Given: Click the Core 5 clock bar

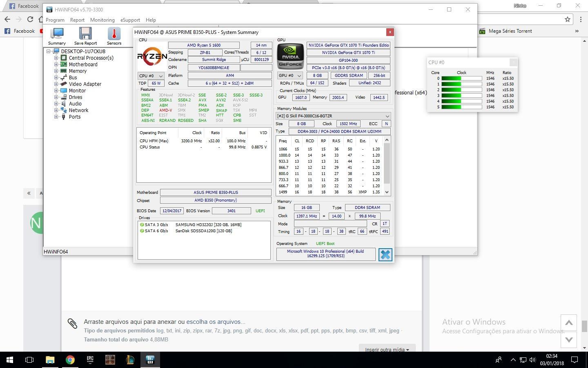Looking at the screenshot, I should (461, 107).
